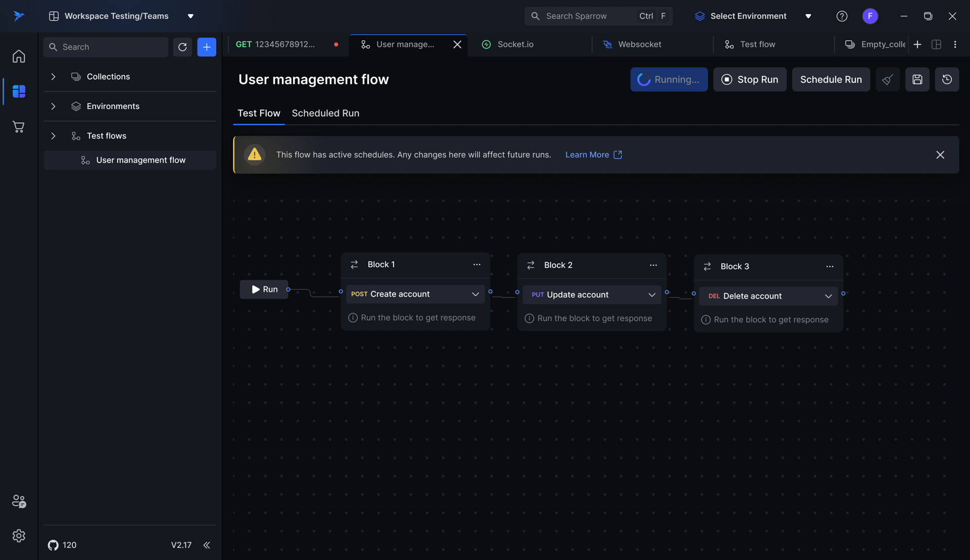Open the Socket.io tab
Image resolution: width=970 pixels, height=560 pixels.
point(515,44)
